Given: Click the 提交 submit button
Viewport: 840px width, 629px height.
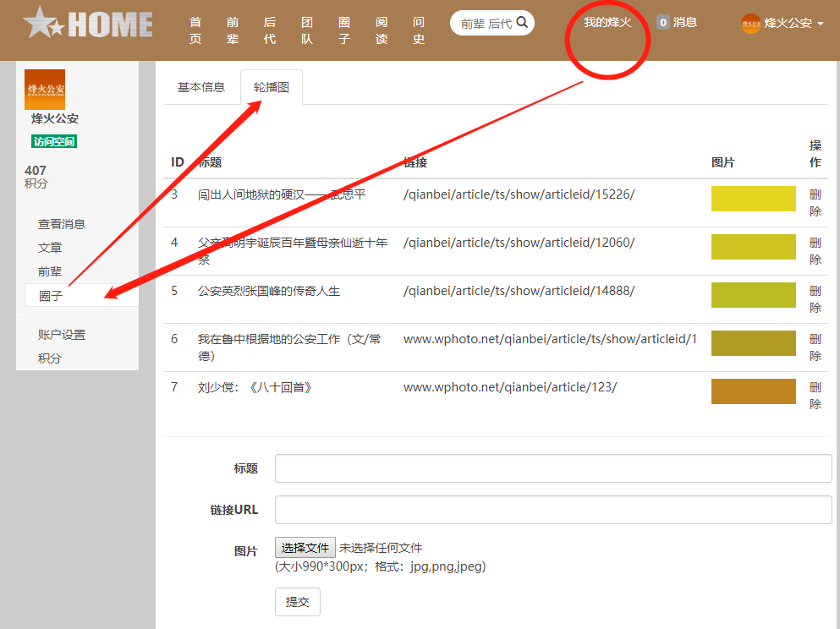Looking at the screenshot, I should point(297,602).
